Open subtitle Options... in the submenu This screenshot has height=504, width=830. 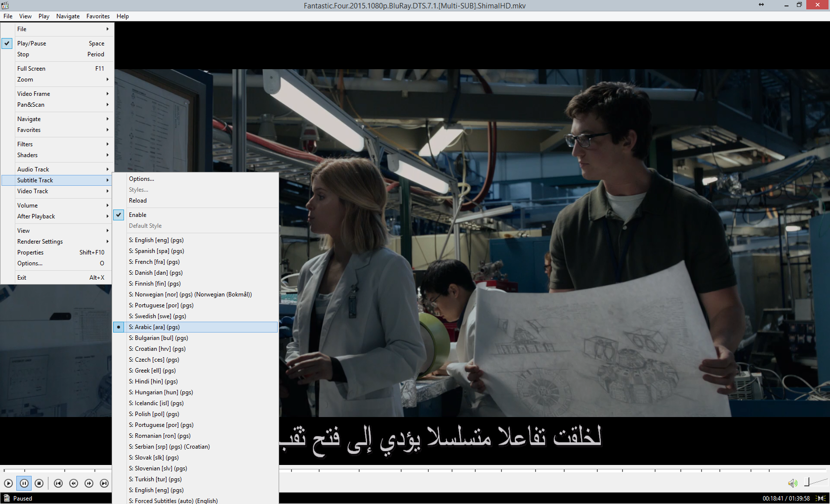196,179
